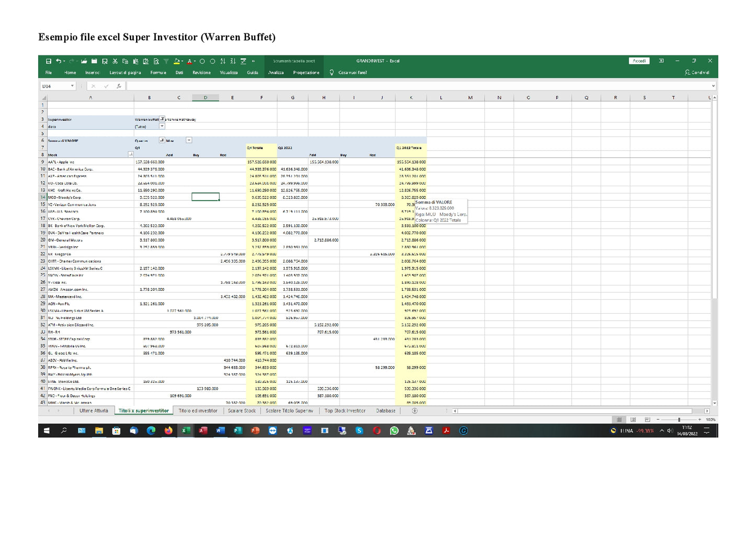Viewport: 756px width, 534px height.
Task: Click the Cosa vuoi fare search field
Action: [353, 73]
